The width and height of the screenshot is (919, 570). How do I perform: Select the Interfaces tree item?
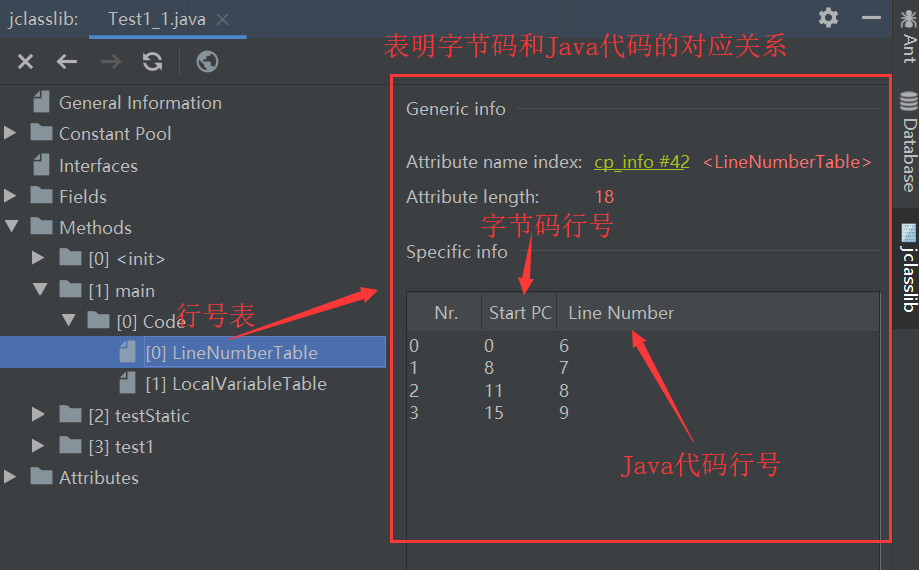pyautogui.click(x=98, y=165)
